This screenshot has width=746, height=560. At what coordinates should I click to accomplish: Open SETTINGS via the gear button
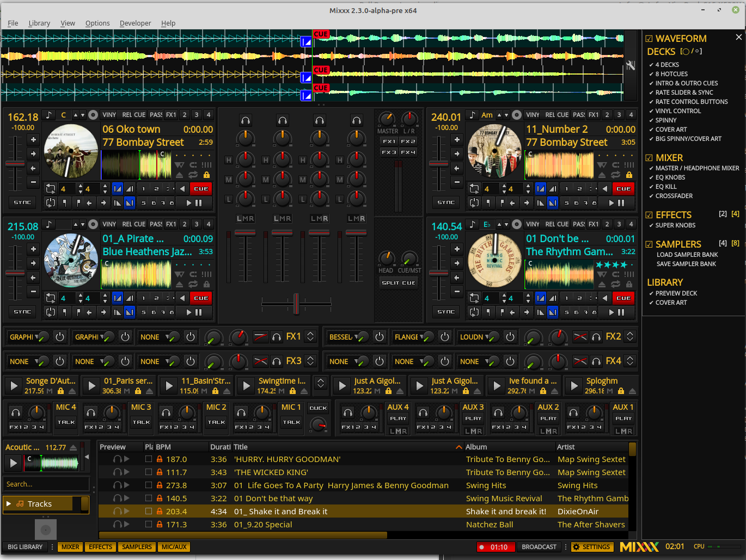click(591, 547)
